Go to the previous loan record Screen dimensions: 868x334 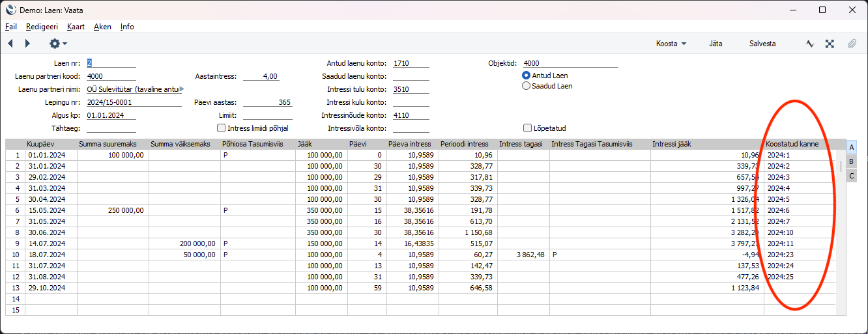click(x=10, y=44)
